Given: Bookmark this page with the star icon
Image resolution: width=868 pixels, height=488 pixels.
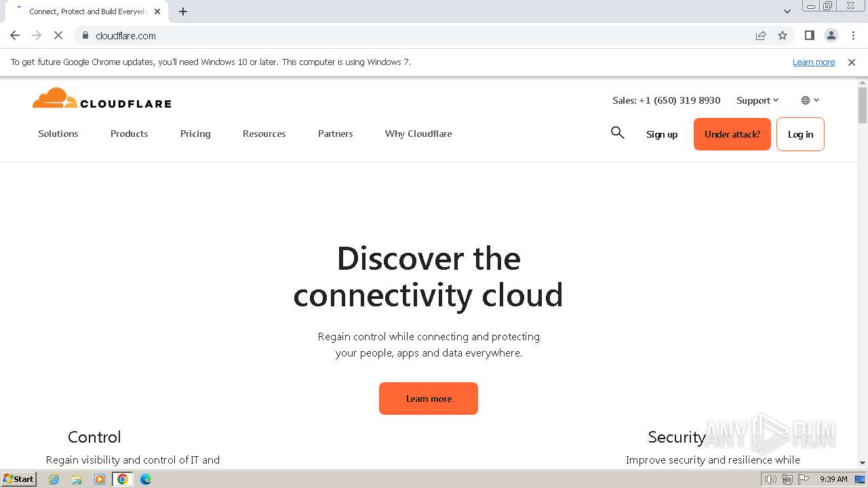Looking at the screenshot, I should [x=783, y=35].
